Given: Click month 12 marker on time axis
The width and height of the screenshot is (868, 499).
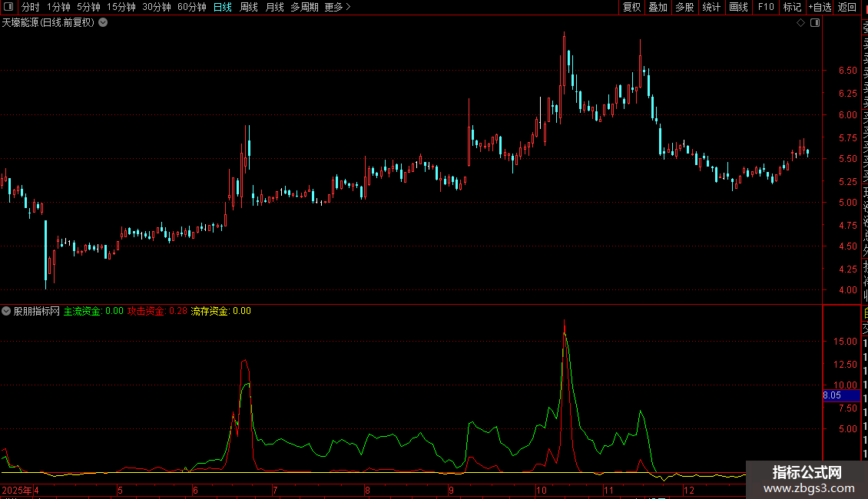Looking at the screenshot, I should tap(689, 490).
